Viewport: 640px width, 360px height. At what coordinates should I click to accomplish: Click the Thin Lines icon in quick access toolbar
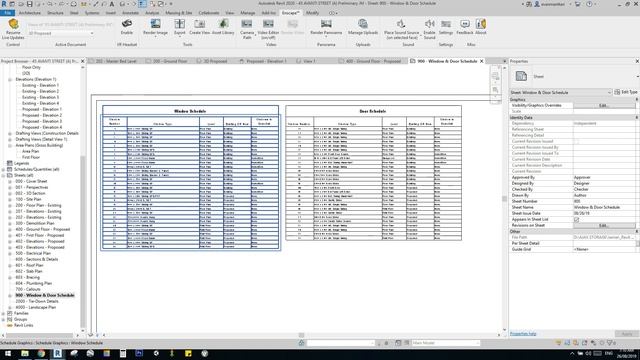pyautogui.click(x=142, y=4)
